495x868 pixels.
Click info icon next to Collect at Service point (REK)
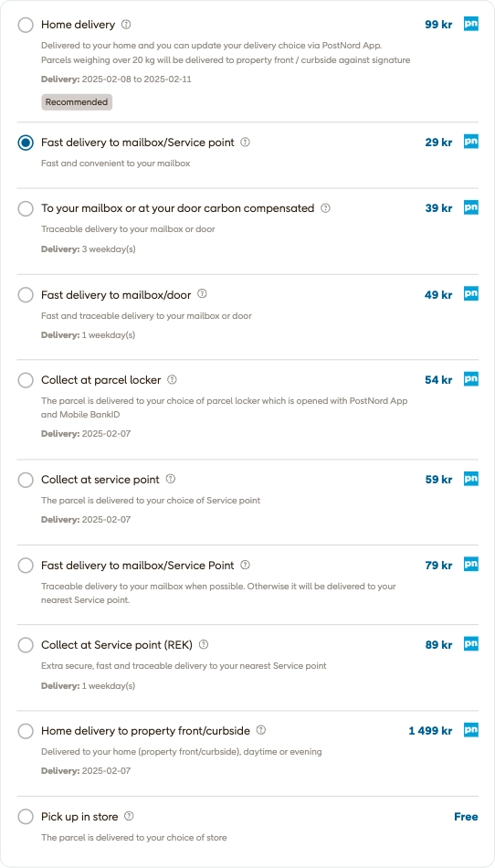[204, 644]
